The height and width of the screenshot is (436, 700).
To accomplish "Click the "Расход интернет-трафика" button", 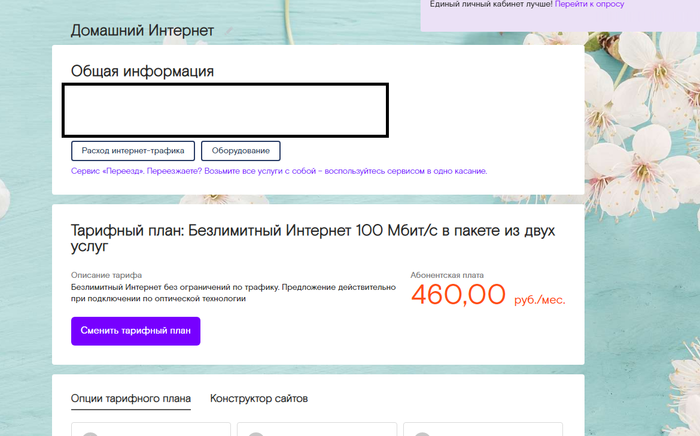I will (132, 151).
